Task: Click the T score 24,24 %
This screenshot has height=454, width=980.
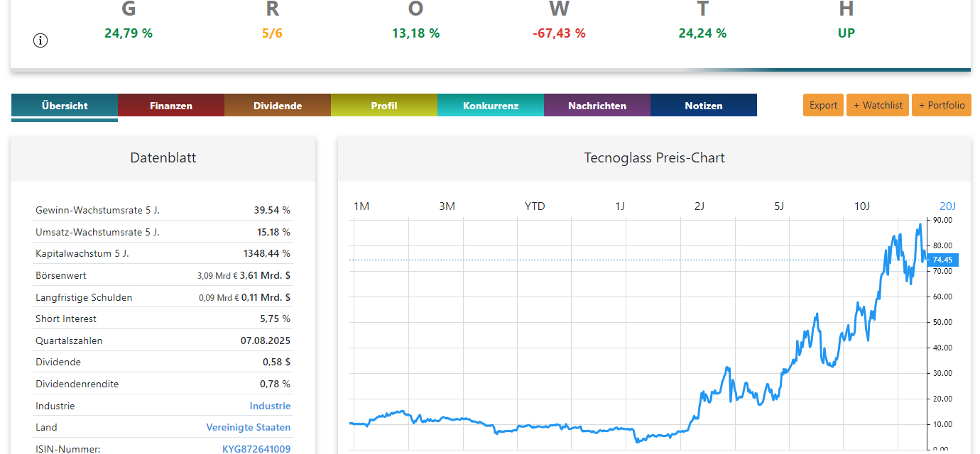Action: point(702,33)
